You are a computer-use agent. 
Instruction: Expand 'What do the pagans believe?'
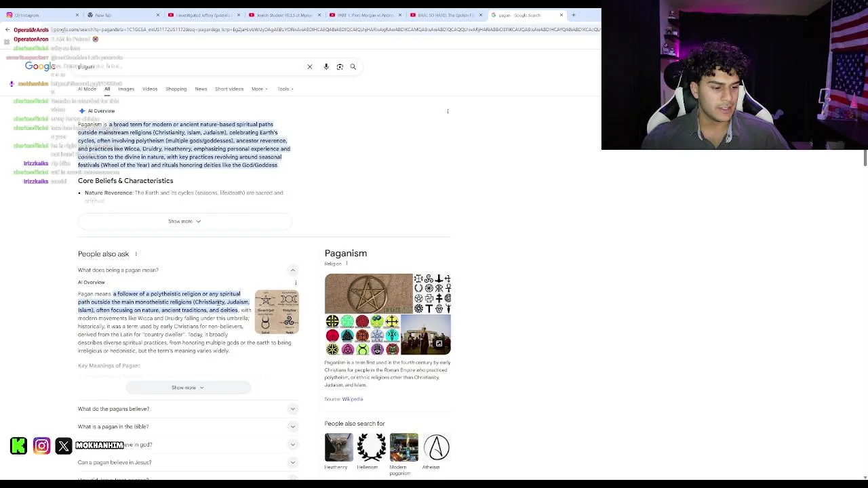tap(188, 409)
